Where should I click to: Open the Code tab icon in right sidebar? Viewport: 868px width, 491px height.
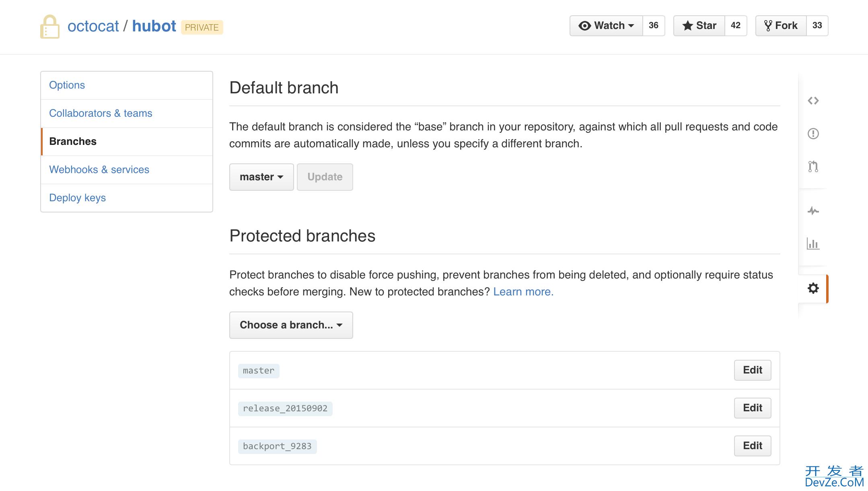point(813,101)
